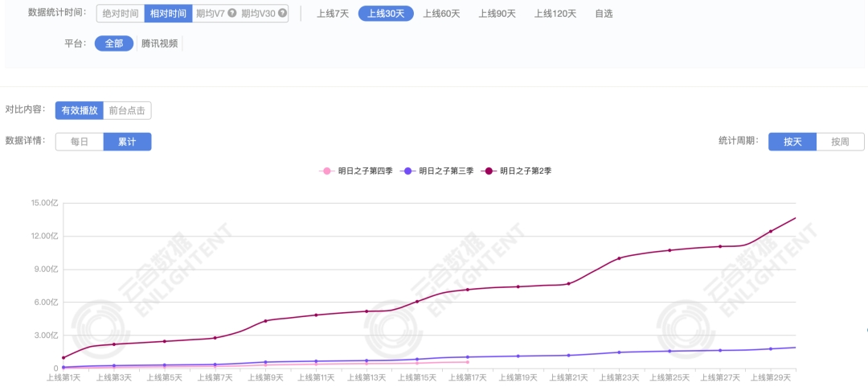Click 上线第17天 x-axis label
The image size is (868, 387).
(468, 377)
